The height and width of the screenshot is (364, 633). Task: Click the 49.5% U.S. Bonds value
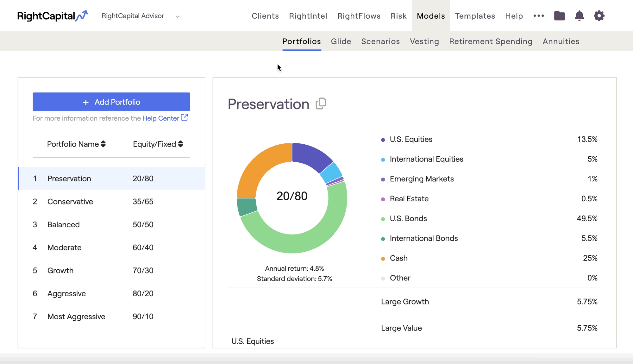click(587, 218)
